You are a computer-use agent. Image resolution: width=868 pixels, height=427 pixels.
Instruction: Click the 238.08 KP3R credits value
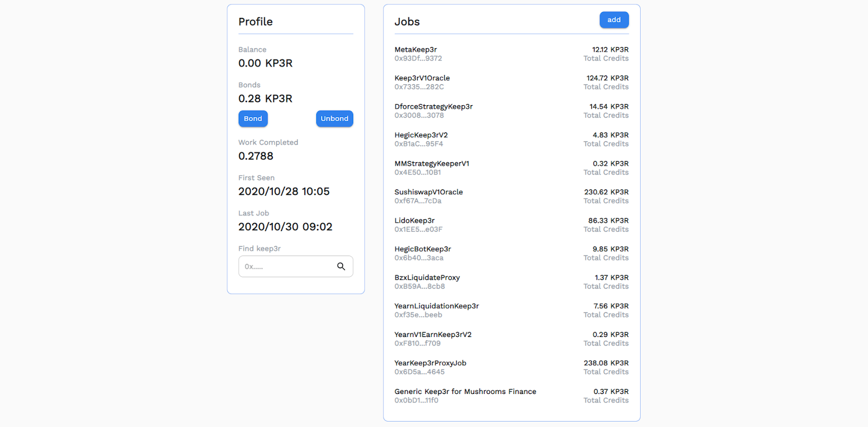(607, 363)
